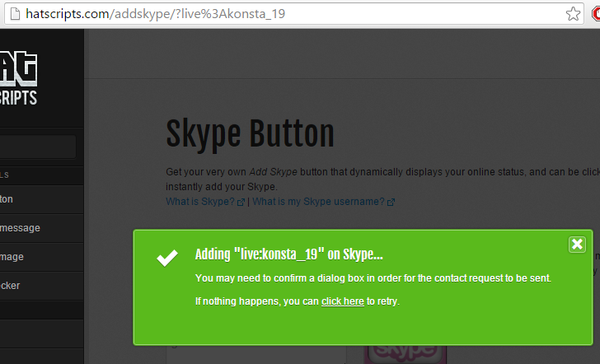Screen dimensions: 600x364
Task: Click the pink Skype button preview image
Action: tap(405, 354)
